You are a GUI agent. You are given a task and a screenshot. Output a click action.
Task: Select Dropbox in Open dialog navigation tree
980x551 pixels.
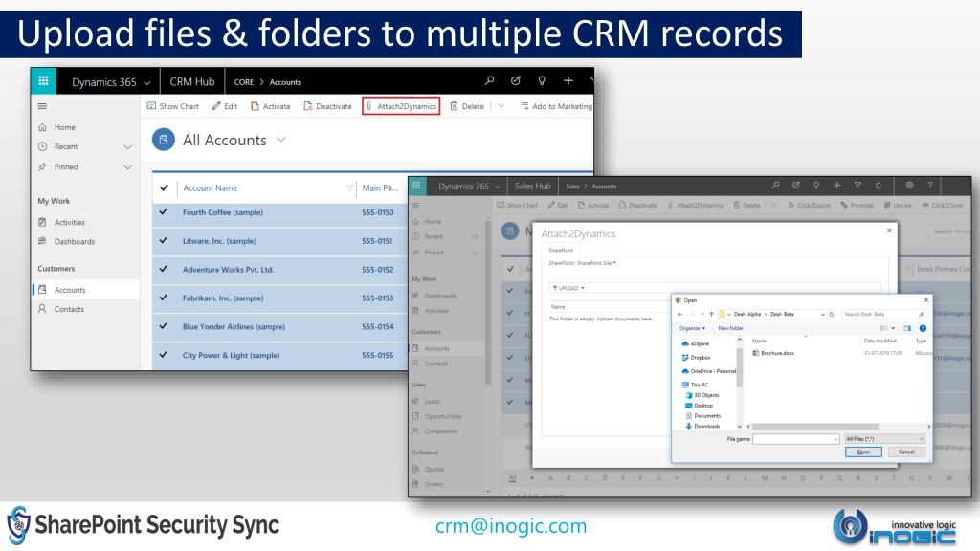pos(697,358)
